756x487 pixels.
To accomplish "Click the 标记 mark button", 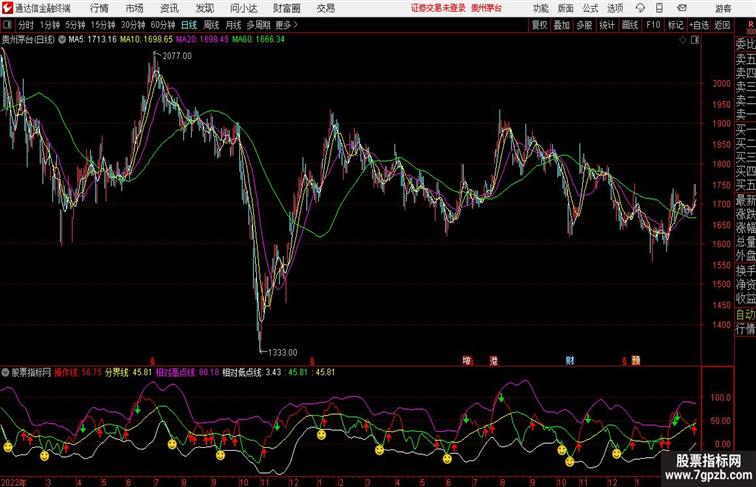I will (x=675, y=25).
